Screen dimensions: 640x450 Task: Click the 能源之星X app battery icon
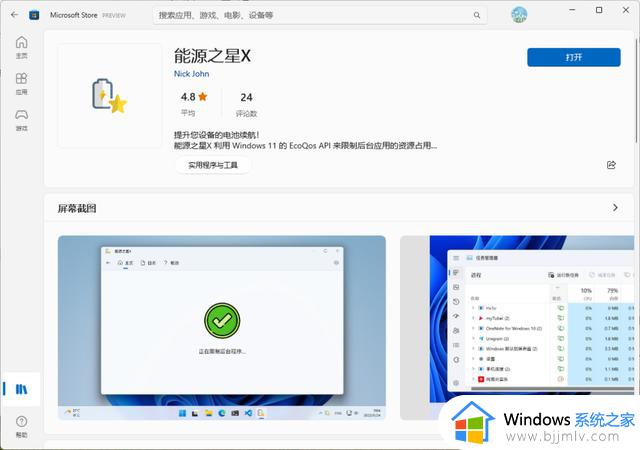pos(109,96)
